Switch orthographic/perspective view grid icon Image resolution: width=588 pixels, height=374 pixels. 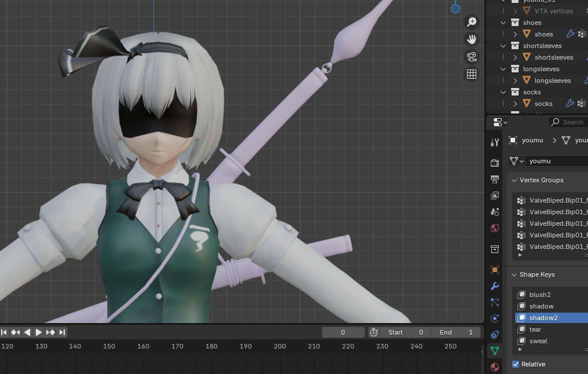pos(472,74)
